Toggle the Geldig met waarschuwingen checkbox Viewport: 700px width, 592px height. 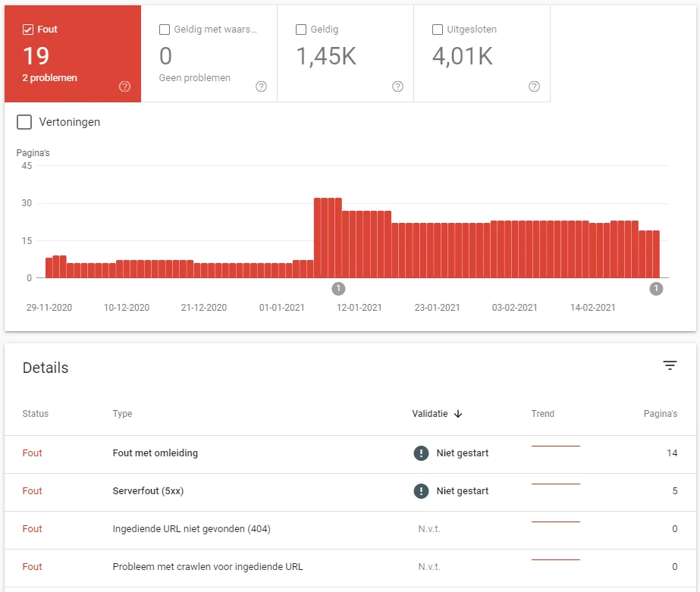pyautogui.click(x=165, y=30)
